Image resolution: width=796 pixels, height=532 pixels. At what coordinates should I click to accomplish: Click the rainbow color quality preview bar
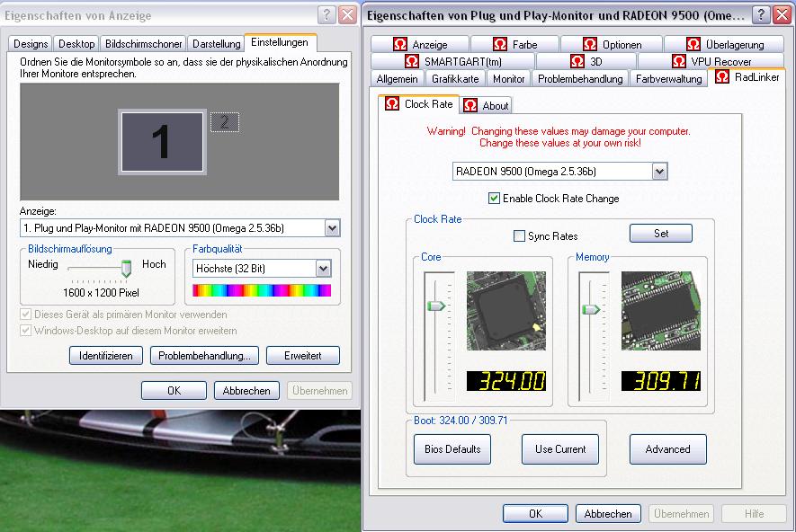(x=262, y=290)
